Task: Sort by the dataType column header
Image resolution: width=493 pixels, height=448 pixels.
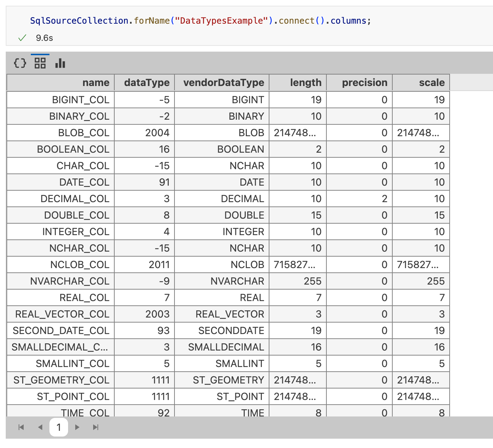Action: (147, 83)
